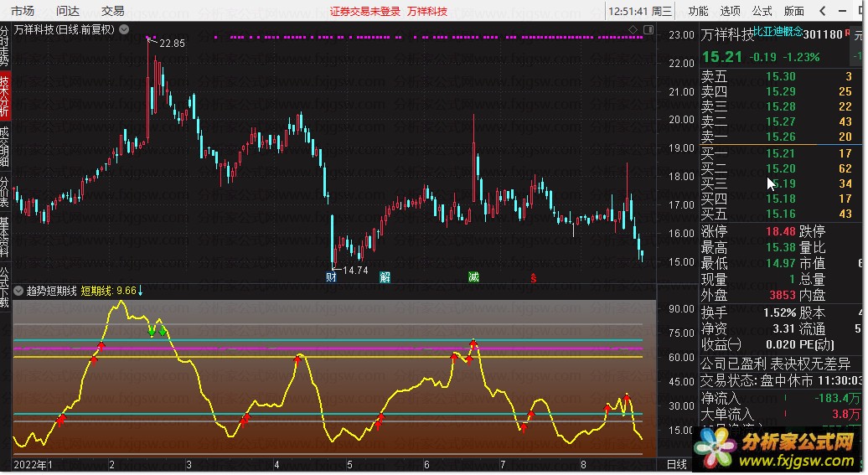Click the 公司已盈利 表决权无差异 line
Screen dimensions: 868x475
[776, 364]
